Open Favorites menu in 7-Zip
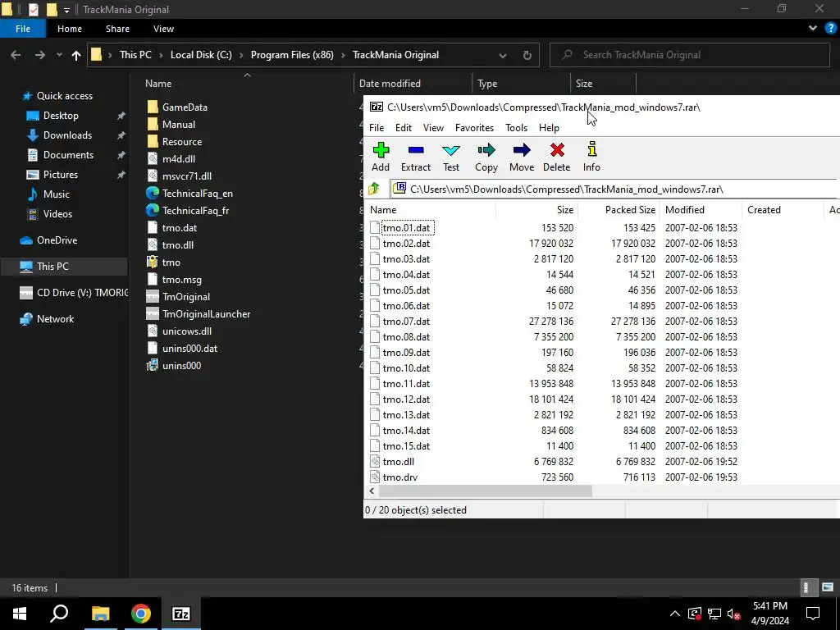840x630 pixels. pyautogui.click(x=475, y=127)
